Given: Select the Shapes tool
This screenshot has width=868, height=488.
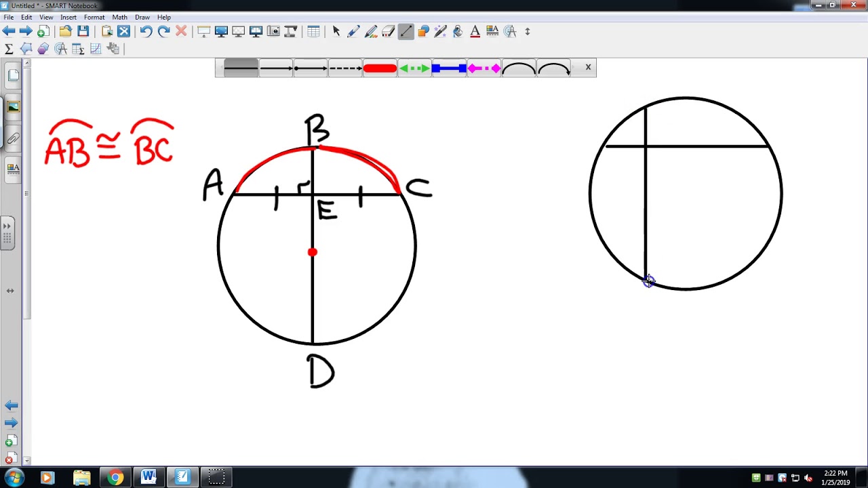Looking at the screenshot, I should [x=423, y=31].
